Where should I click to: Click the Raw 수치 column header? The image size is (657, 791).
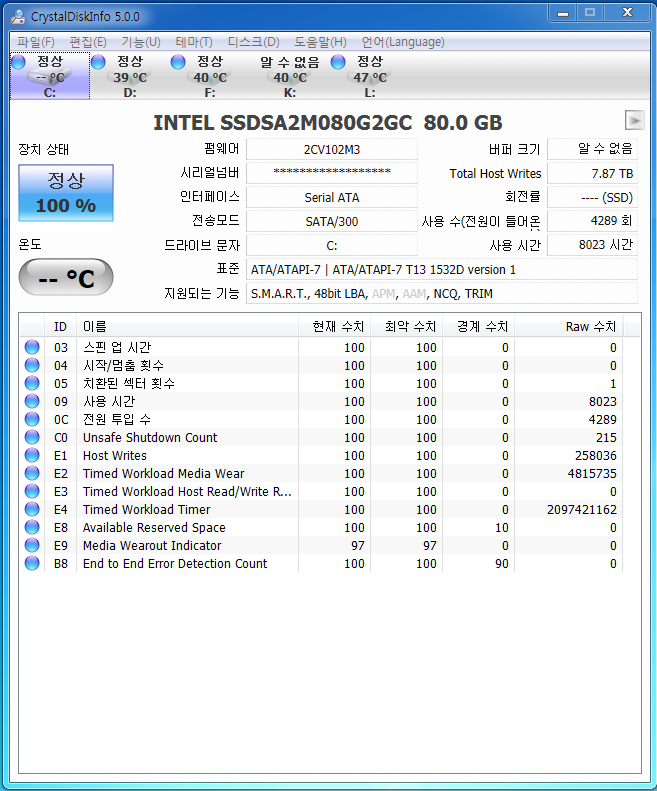pos(569,327)
